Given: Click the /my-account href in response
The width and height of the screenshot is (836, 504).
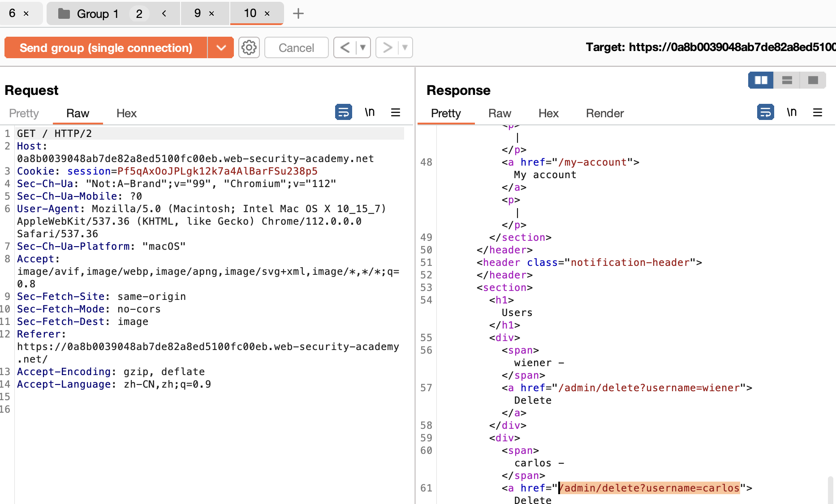Looking at the screenshot, I should point(592,162).
